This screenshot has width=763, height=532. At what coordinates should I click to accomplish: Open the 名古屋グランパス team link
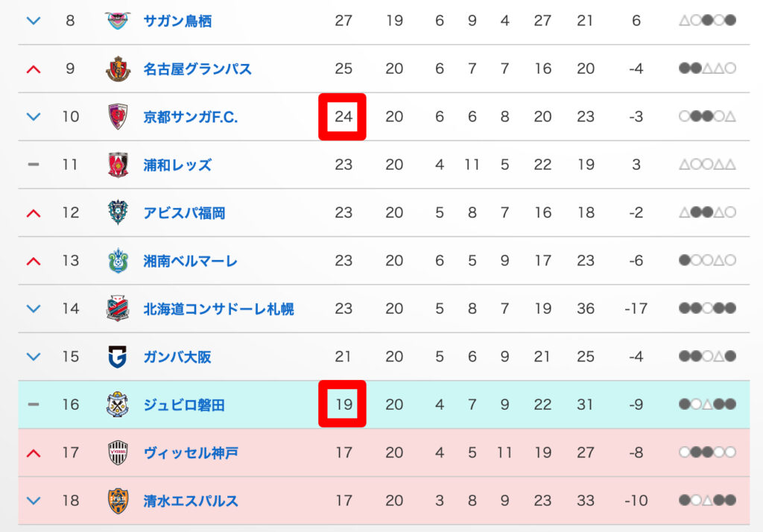point(197,69)
